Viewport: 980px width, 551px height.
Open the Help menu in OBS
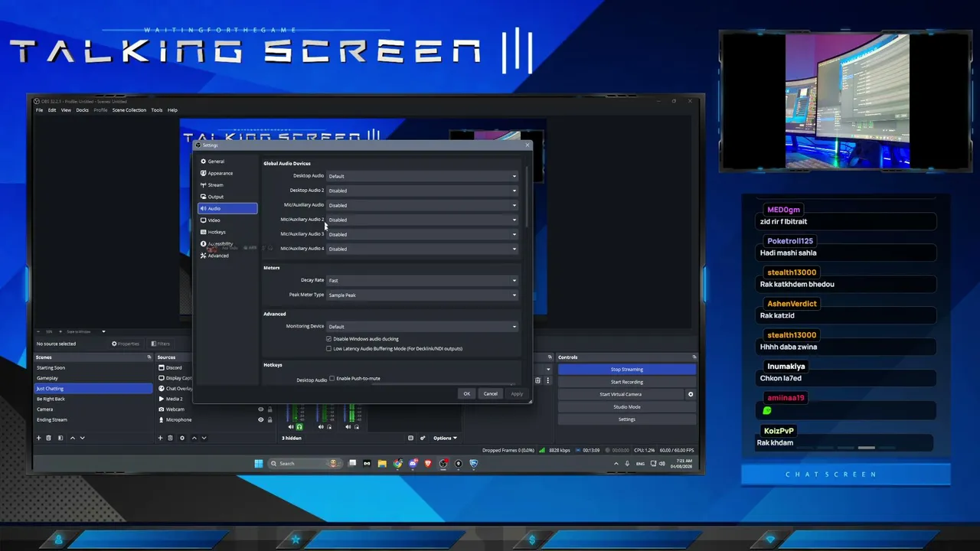pyautogui.click(x=172, y=110)
